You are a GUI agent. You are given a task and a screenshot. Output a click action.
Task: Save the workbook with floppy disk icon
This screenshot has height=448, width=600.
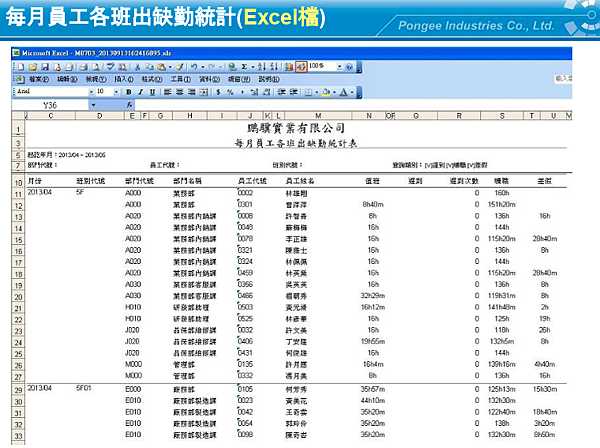click(45, 67)
